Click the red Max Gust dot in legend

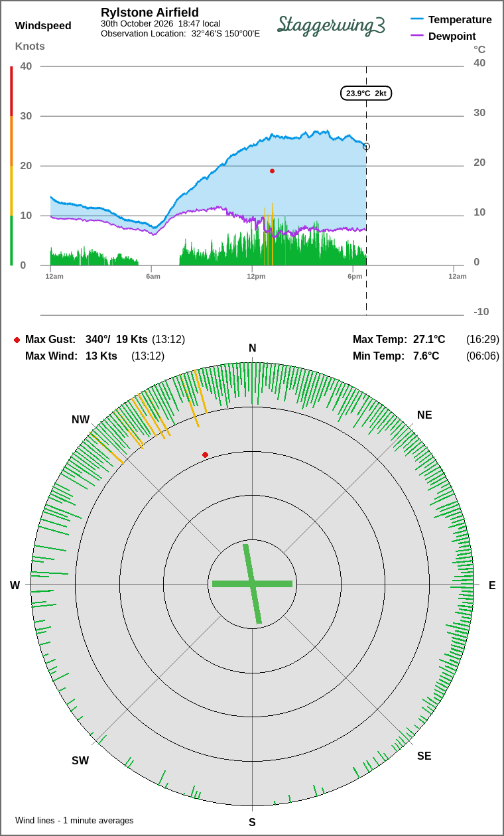tap(17, 340)
